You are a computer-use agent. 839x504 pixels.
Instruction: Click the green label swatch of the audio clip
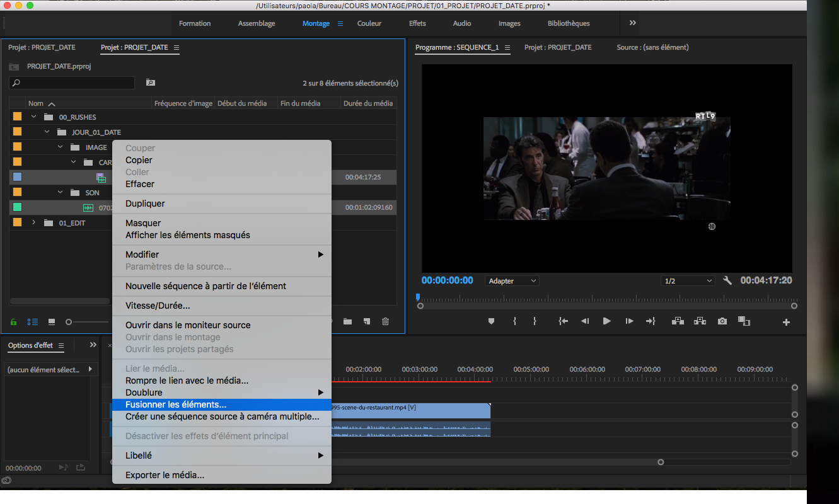click(x=17, y=207)
